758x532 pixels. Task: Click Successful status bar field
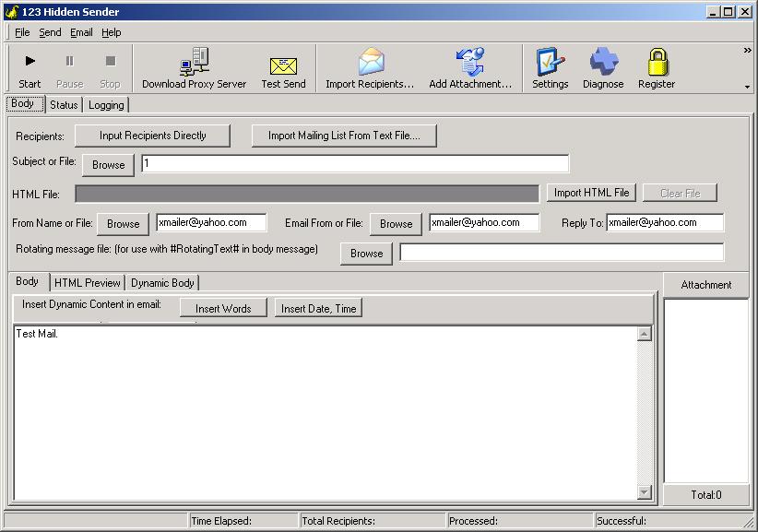pos(671,521)
